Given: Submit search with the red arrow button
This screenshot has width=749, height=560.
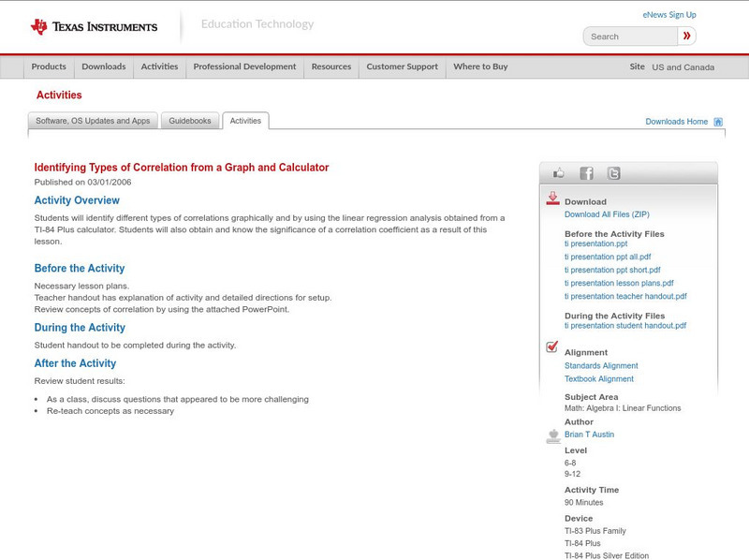Looking at the screenshot, I should [x=686, y=36].
